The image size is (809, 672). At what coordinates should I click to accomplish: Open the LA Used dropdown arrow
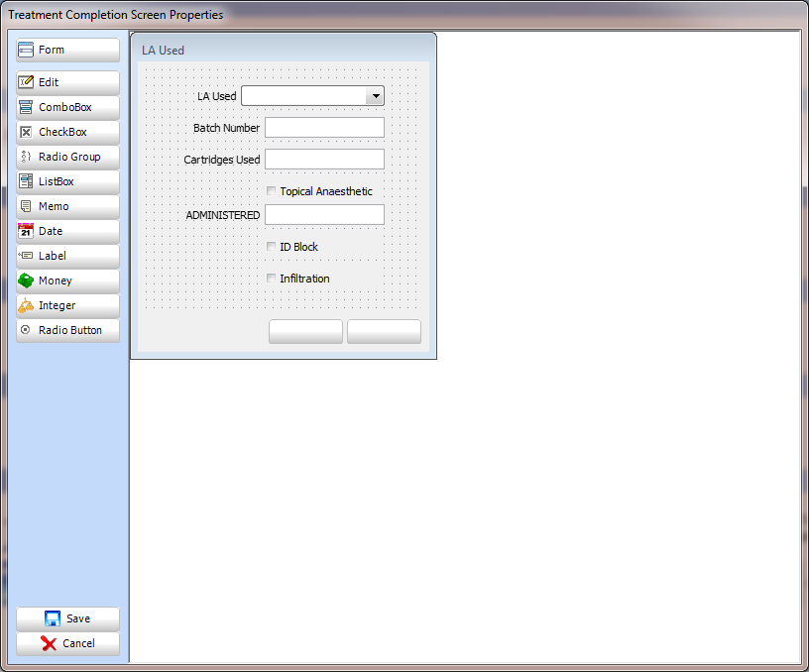point(375,96)
